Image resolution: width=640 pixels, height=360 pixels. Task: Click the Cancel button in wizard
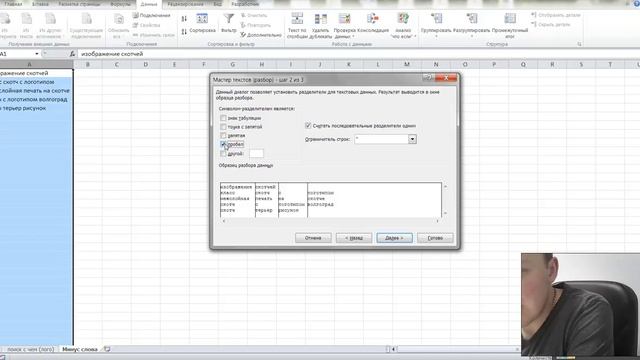[313, 238]
